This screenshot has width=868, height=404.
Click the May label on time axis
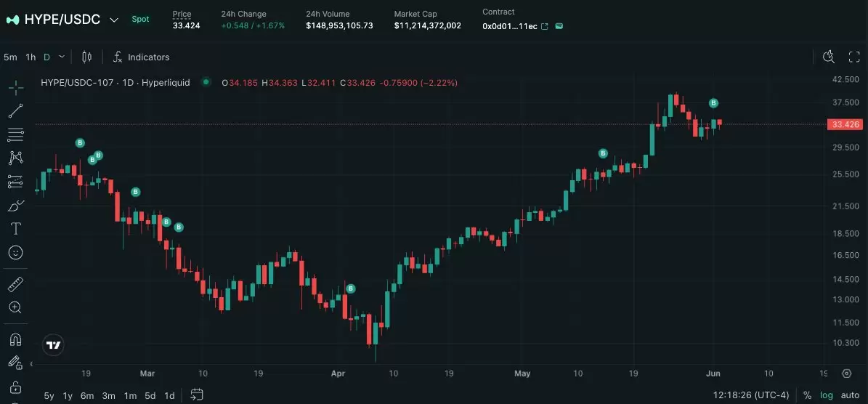[522, 373]
